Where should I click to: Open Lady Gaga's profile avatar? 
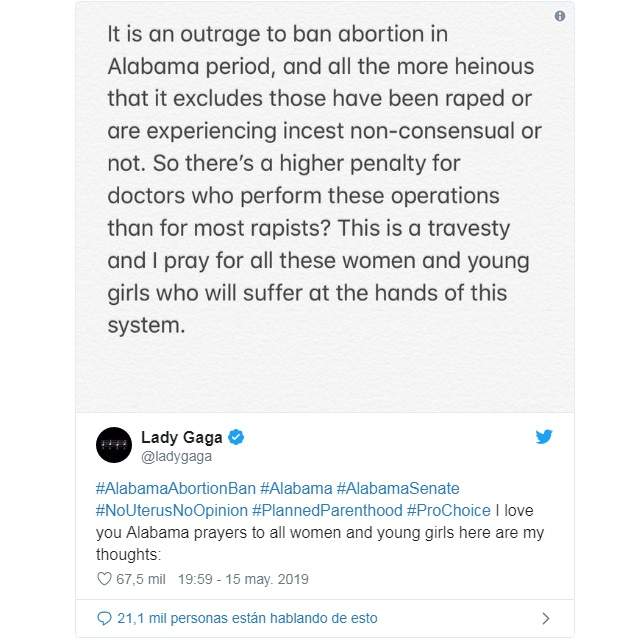tap(114, 445)
